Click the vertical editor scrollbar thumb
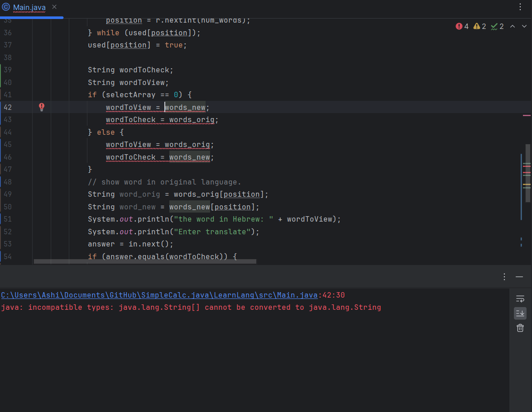The width and height of the screenshot is (532, 412). 528,173
